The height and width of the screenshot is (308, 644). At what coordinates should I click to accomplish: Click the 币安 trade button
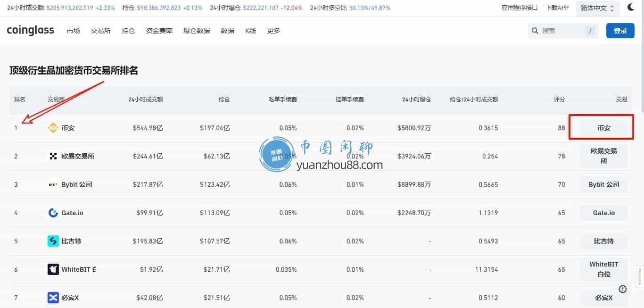tap(603, 128)
